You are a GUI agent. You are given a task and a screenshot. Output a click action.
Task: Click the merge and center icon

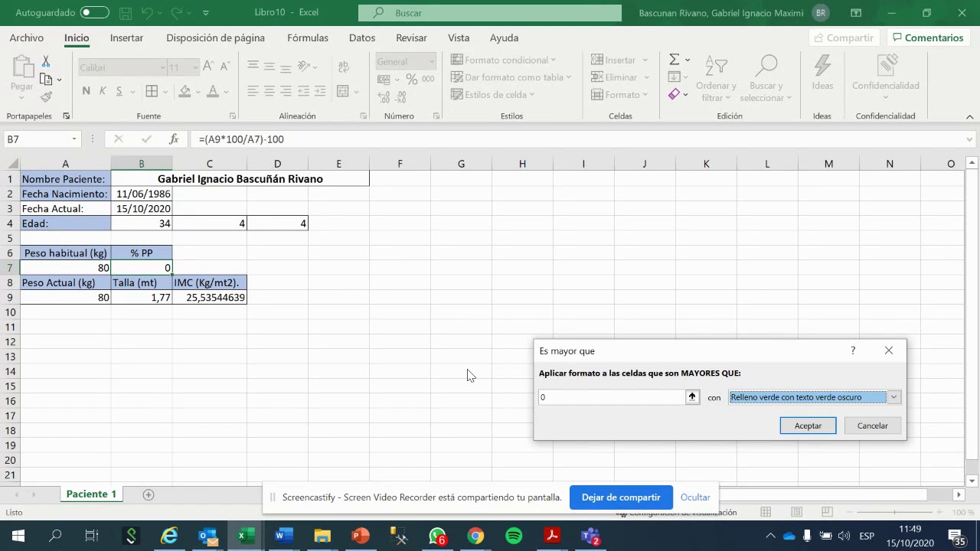pyautogui.click(x=342, y=91)
